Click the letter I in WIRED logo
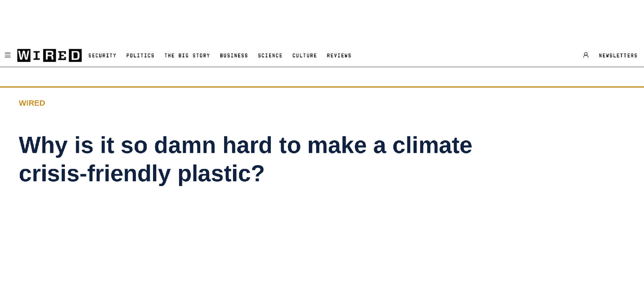The height and width of the screenshot is (282, 644). [37, 55]
